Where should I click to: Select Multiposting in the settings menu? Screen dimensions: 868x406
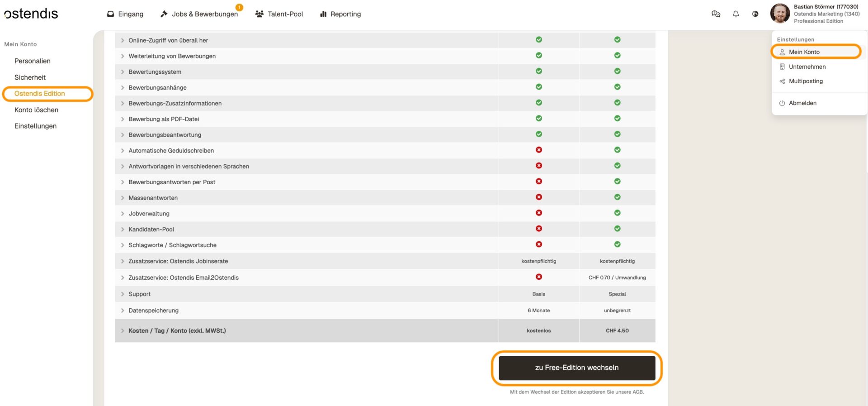(x=806, y=81)
